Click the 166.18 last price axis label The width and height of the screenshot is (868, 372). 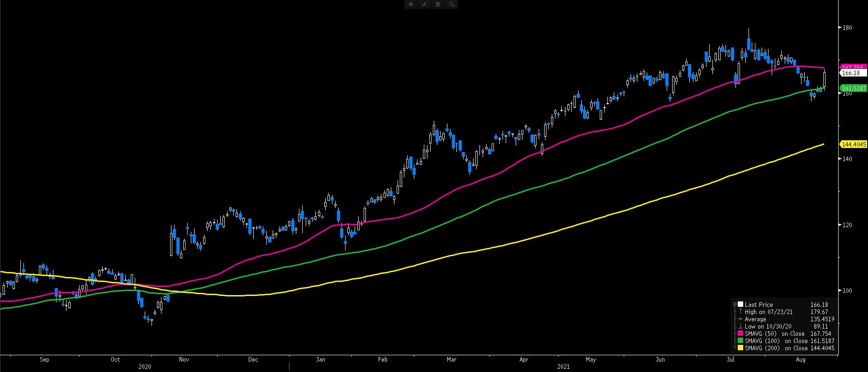(x=852, y=73)
